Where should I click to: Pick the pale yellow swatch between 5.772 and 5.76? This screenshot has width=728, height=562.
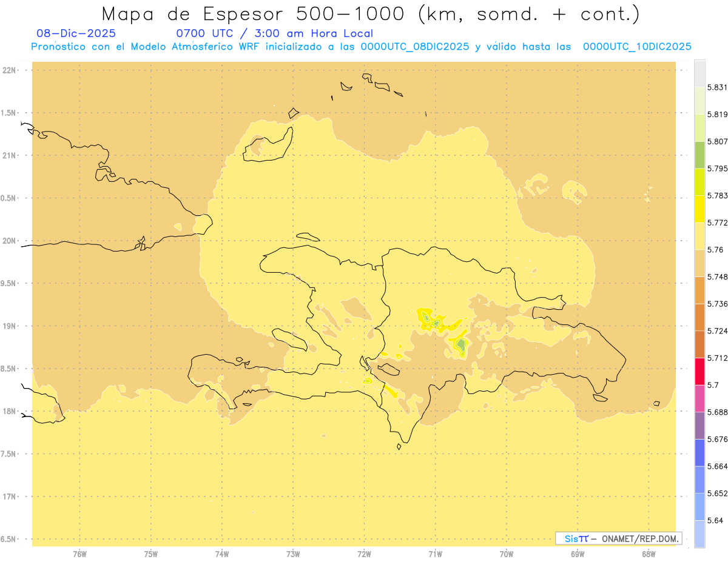coord(699,236)
